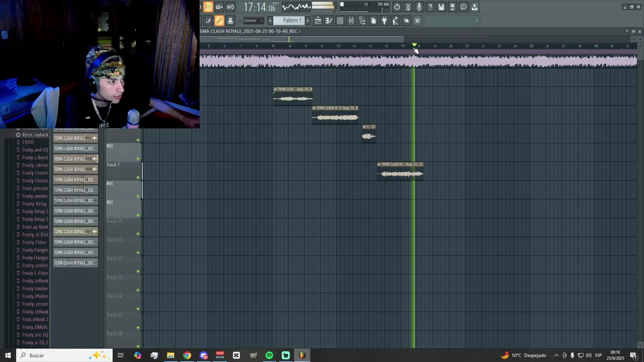Open the TEMA CLASH ROYALE_2025-08-25 window title menu
Viewport: 644px width, 362px height.
click(x=249, y=31)
